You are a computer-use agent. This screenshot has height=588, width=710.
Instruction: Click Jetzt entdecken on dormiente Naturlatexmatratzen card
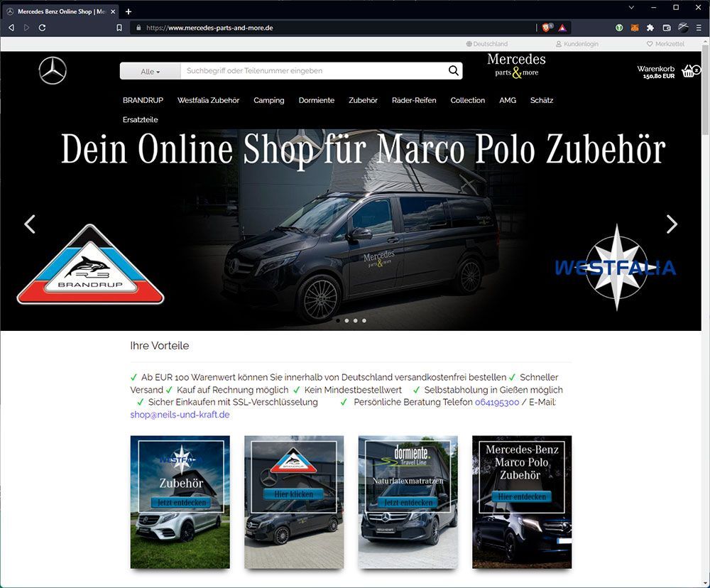(408, 502)
